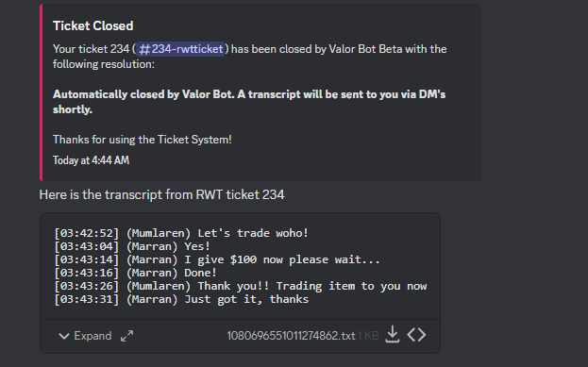
Task: Select the "Trading item to you now" line
Action: pos(241,286)
